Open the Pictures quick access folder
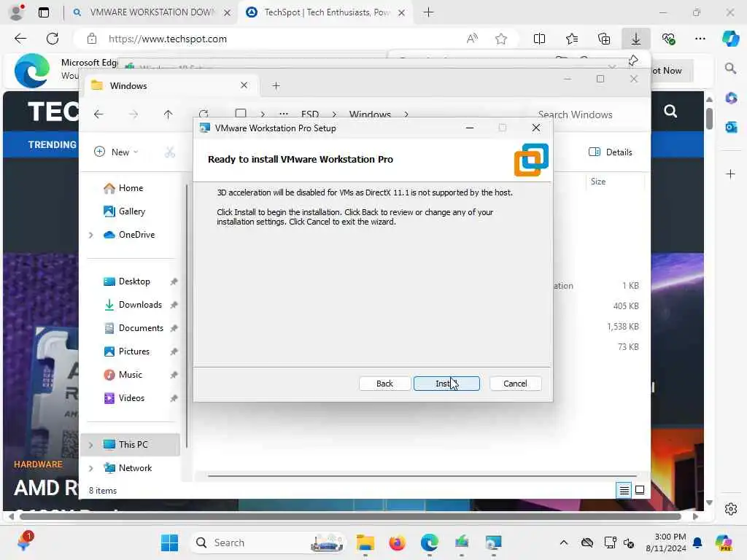 coord(127,351)
